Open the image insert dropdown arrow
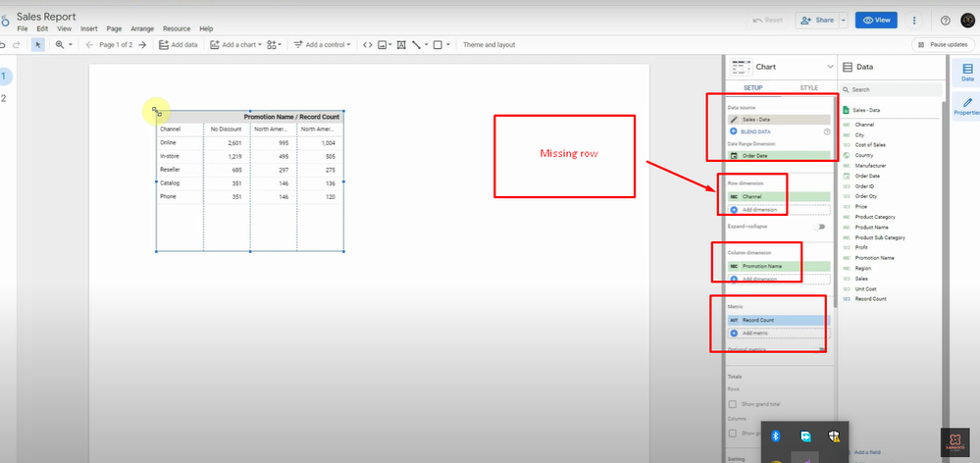Viewport: 980px width, 463px height. point(390,45)
